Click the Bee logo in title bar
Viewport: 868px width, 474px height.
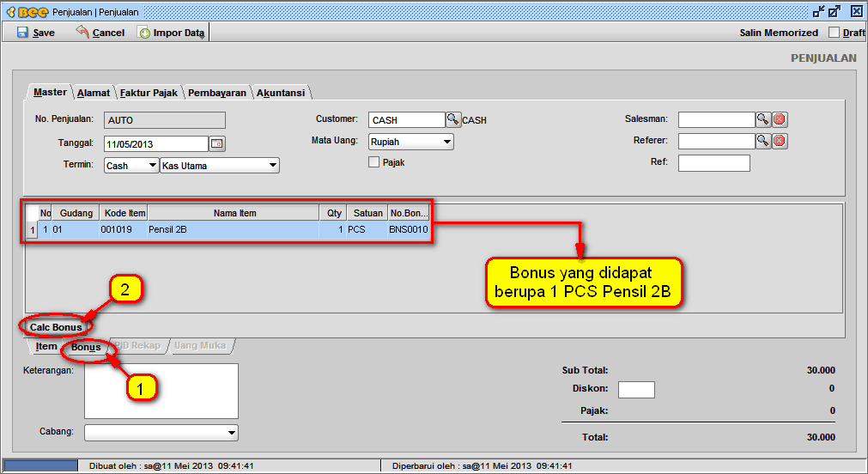(27, 12)
